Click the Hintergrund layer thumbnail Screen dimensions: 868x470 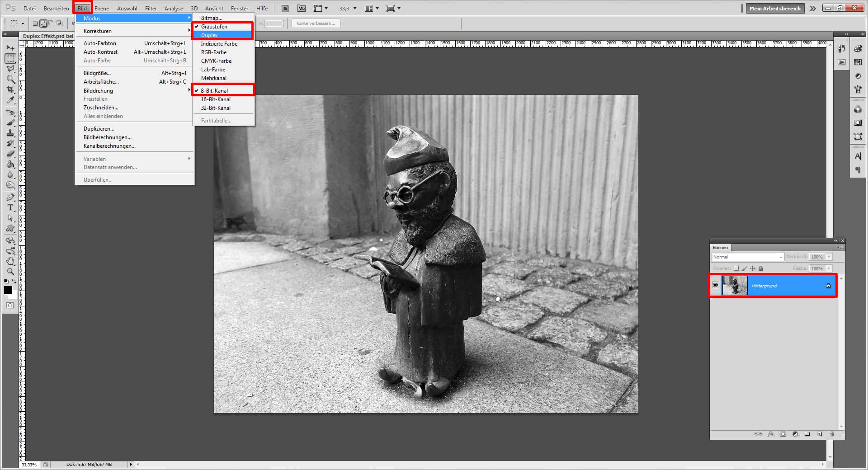point(735,285)
